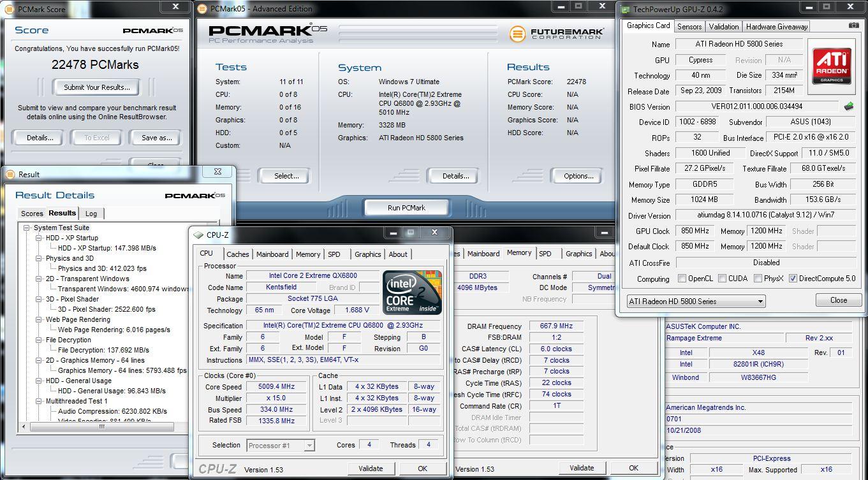This screenshot has height=480, width=868.
Task: Collapse the Physics and 3D node
Action: [39, 258]
